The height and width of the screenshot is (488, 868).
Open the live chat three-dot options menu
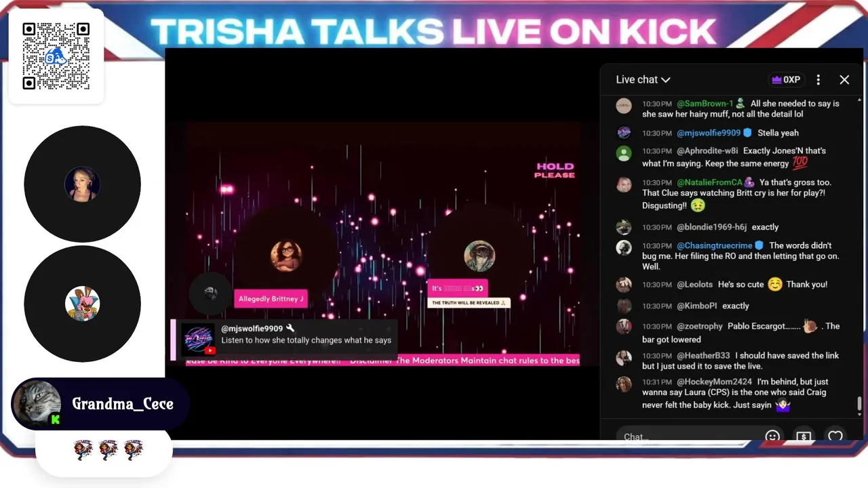pyautogui.click(x=818, y=79)
